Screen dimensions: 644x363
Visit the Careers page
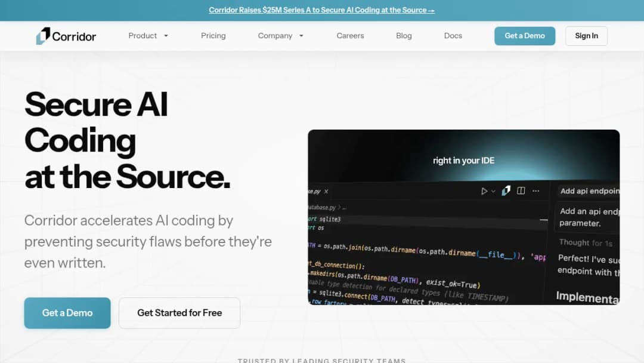click(x=351, y=36)
